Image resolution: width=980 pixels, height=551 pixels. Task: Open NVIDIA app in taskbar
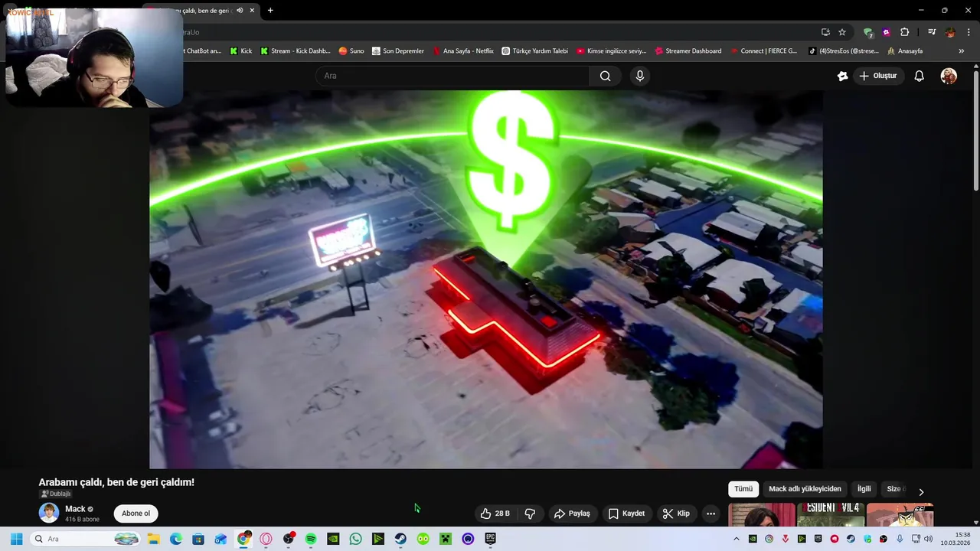coord(333,539)
